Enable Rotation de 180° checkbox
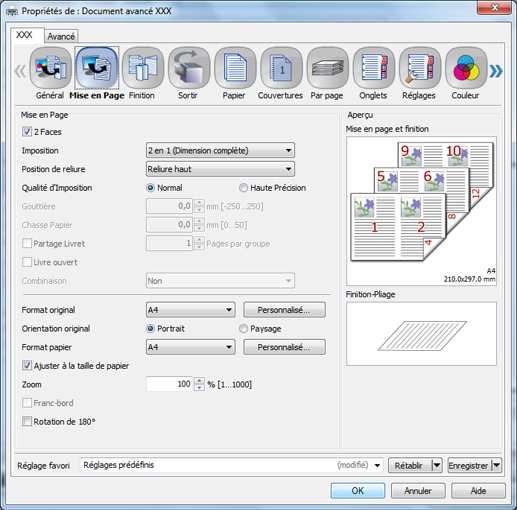The width and height of the screenshot is (517, 510). (27, 421)
